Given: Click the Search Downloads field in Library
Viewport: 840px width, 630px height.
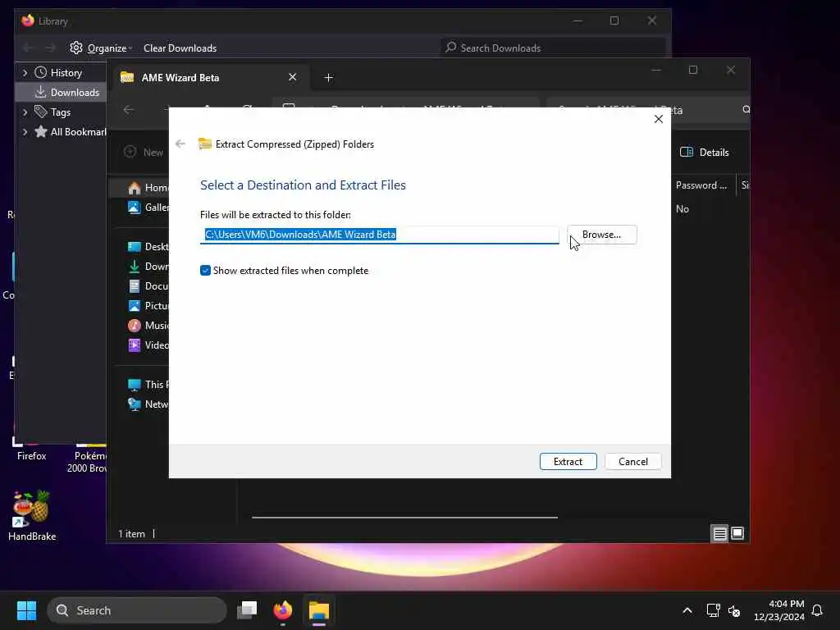Looking at the screenshot, I should point(553,48).
